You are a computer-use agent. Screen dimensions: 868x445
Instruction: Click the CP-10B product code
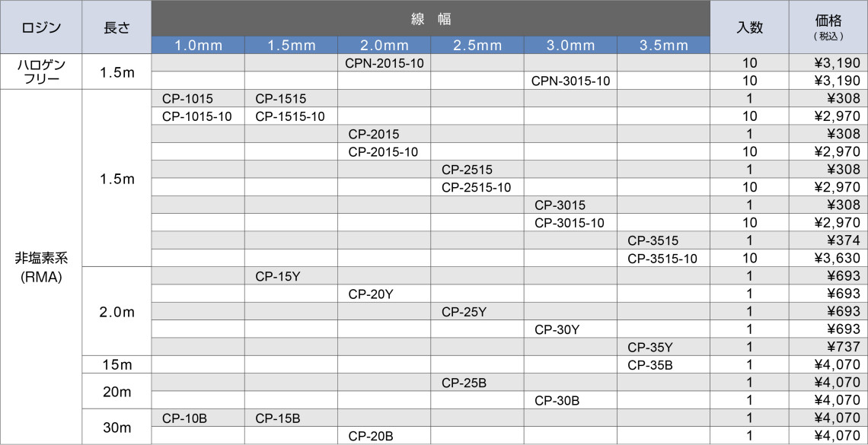[184, 418]
